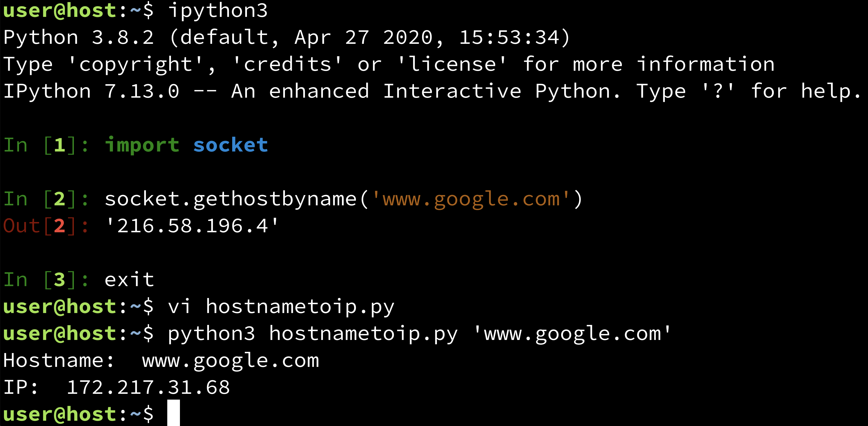Click the Python 3.8.2 version info line
The height and width of the screenshot is (426, 868).
(x=222, y=37)
